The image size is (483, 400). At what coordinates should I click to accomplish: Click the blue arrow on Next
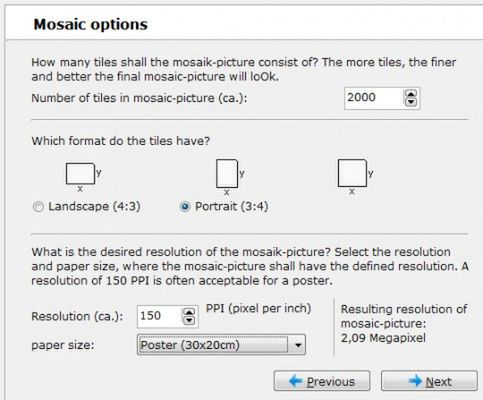[415, 381]
